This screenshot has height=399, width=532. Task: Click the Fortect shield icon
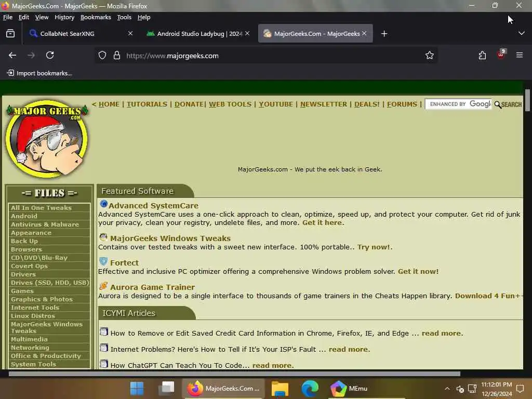pyautogui.click(x=103, y=262)
